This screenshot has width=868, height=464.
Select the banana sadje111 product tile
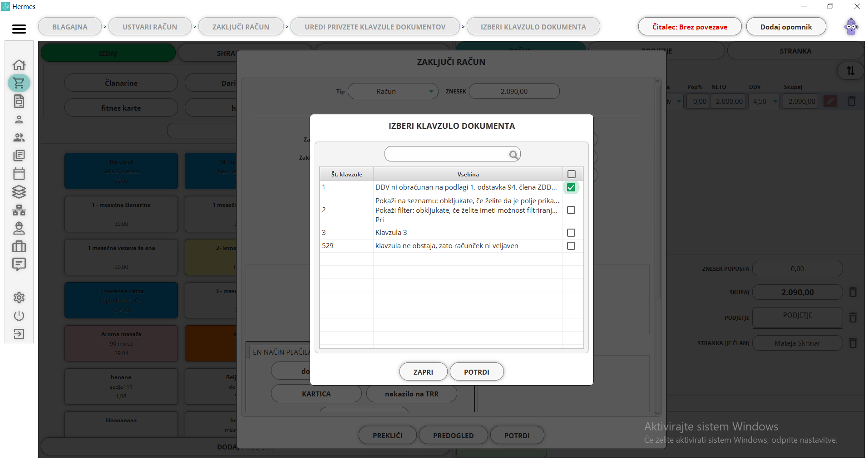click(x=121, y=386)
